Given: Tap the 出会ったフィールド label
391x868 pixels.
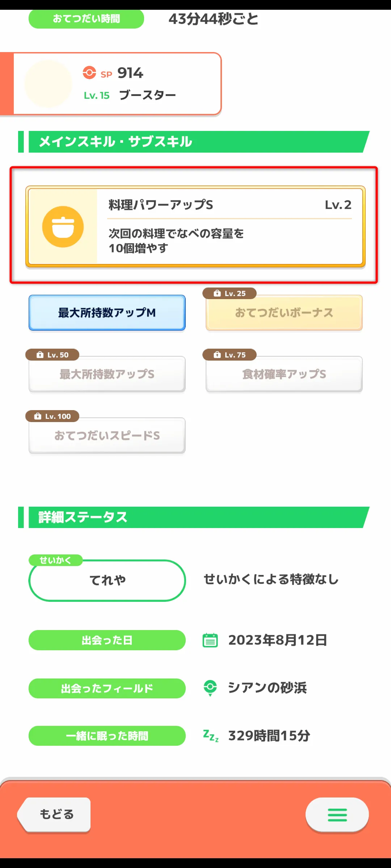Looking at the screenshot, I should click(107, 688).
